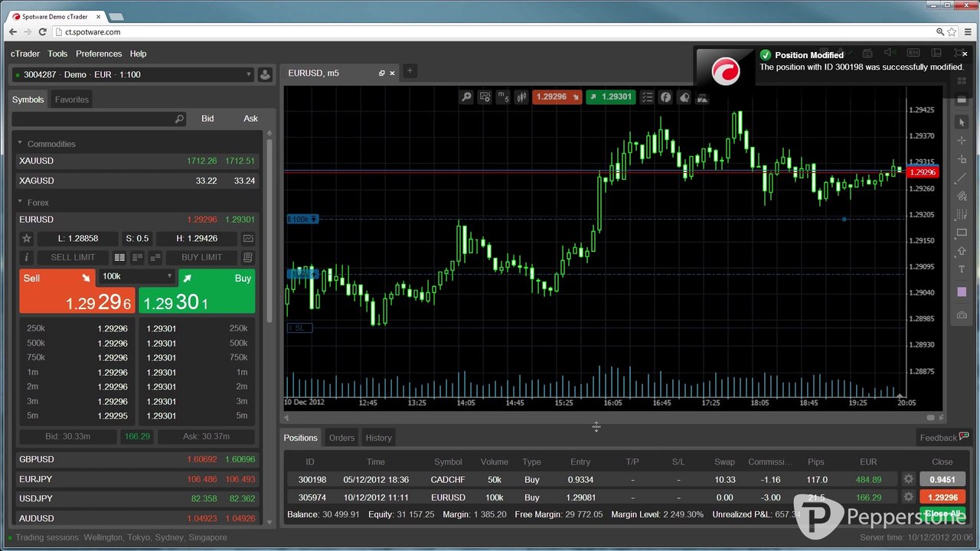This screenshot has width=980, height=551.
Task: Select the EURJPY symbol row
Action: 138,479
